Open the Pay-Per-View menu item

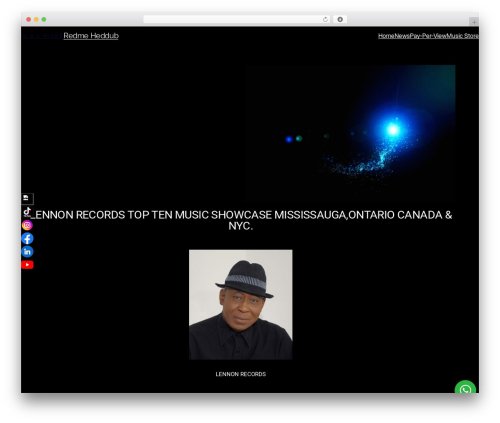[428, 36]
